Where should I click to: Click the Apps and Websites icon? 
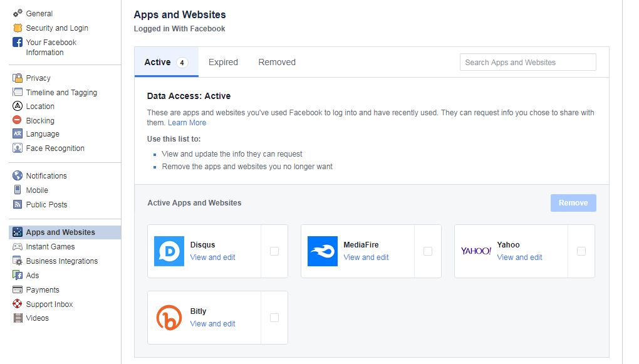tap(18, 232)
